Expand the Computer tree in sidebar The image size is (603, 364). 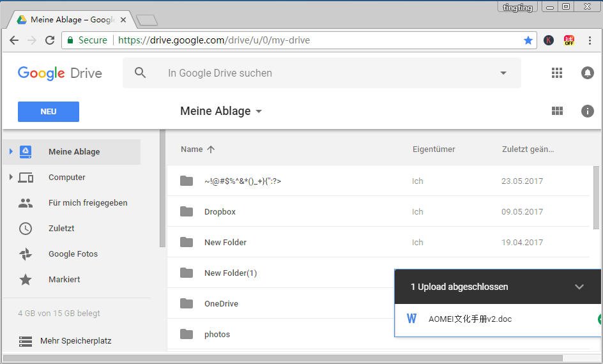[x=11, y=178]
